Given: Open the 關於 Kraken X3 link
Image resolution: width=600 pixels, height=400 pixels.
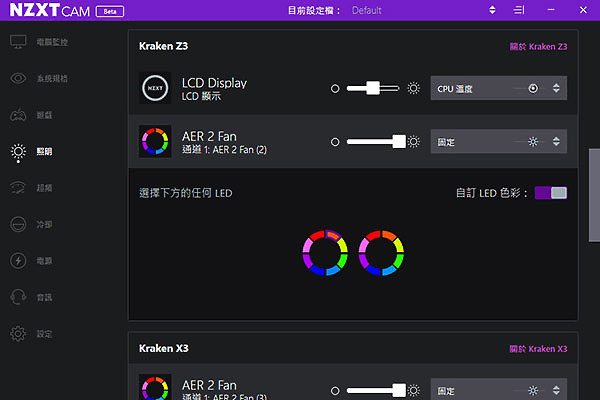Looking at the screenshot, I should (538, 349).
